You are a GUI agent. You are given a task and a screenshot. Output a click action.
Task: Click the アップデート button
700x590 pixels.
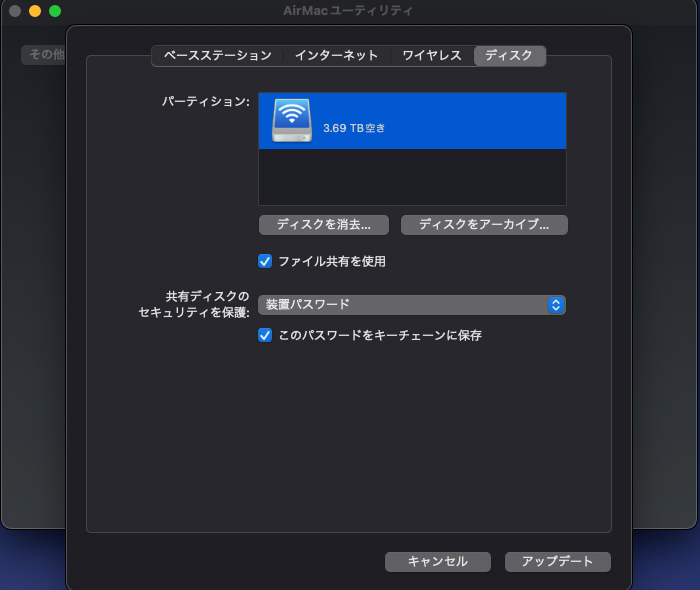pos(558,561)
